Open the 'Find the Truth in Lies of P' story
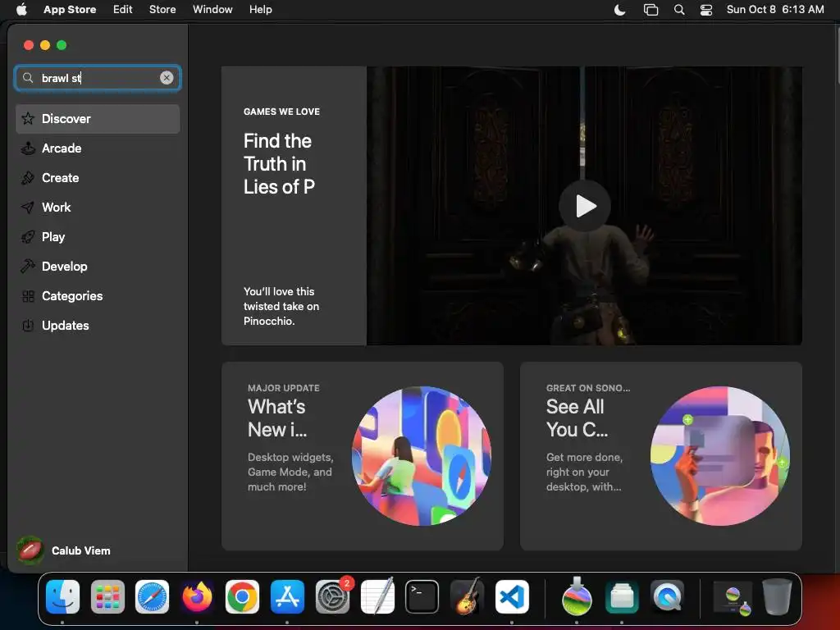This screenshot has height=630, width=840. pos(294,206)
